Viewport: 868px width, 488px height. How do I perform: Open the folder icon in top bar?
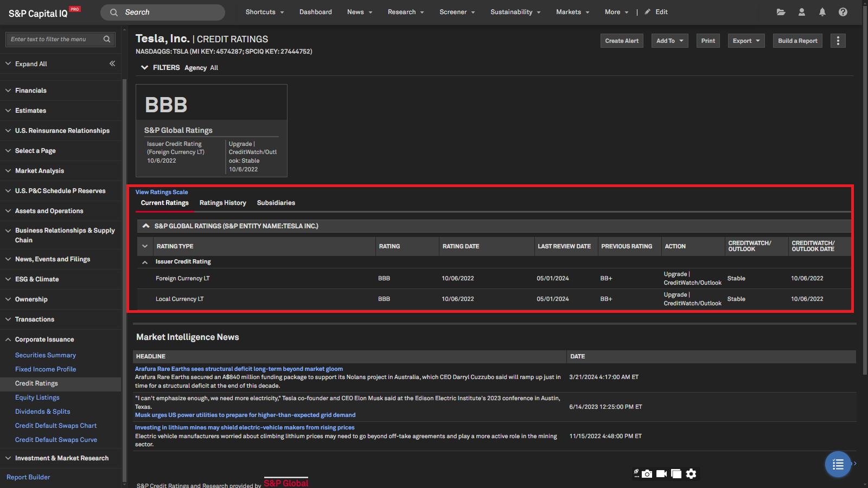[x=781, y=12]
